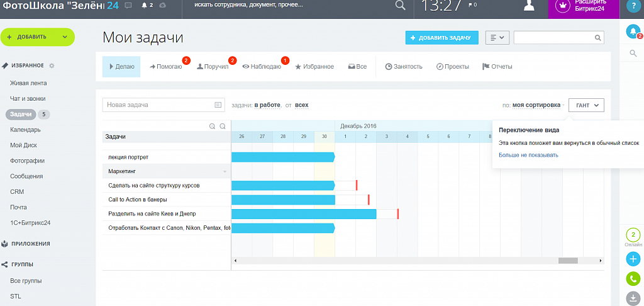Viewport: 644px width, 306px height.
Task: Open the ГАНТ view switcher dropdown
Action: click(x=586, y=105)
